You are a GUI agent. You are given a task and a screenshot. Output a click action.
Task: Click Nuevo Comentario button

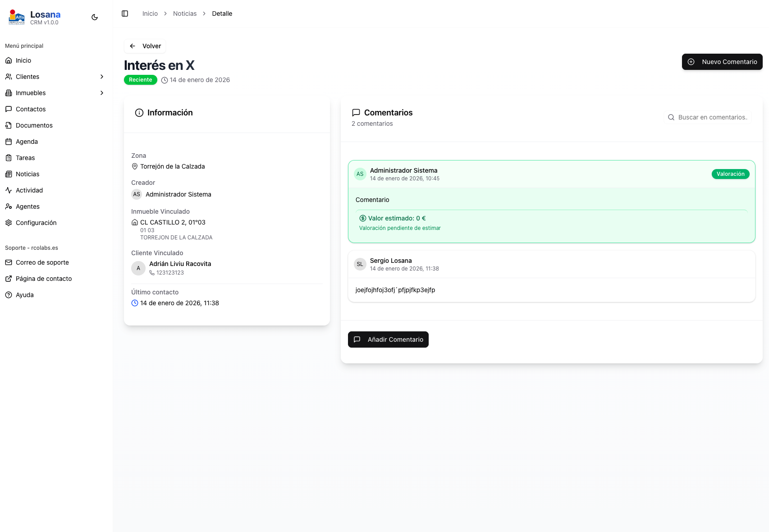click(x=722, y=62)
